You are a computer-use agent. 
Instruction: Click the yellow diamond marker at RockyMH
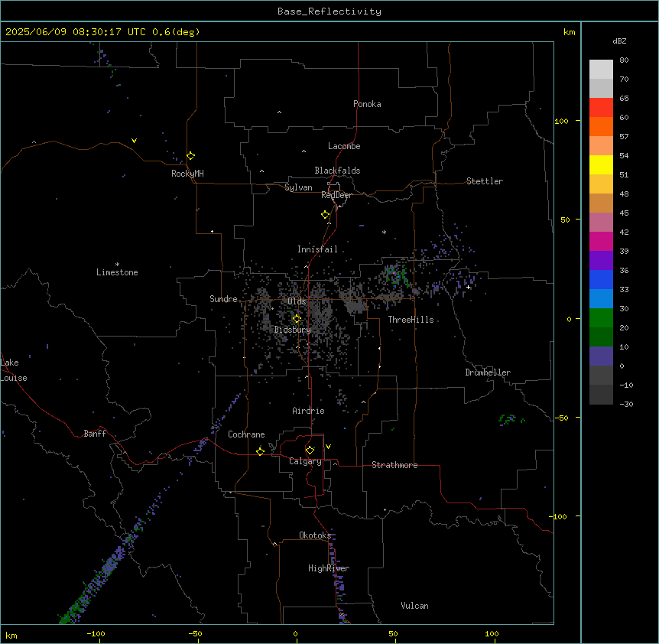point(190,156)
